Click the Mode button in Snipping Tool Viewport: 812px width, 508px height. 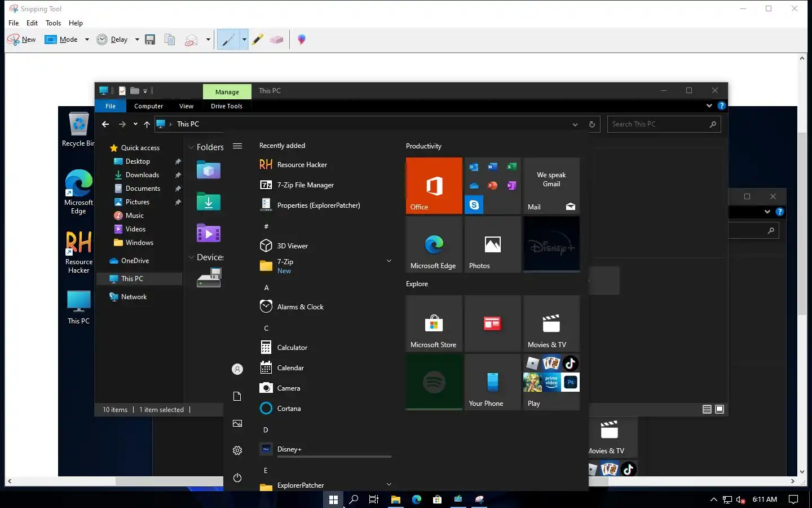click(x=61, y=40)
